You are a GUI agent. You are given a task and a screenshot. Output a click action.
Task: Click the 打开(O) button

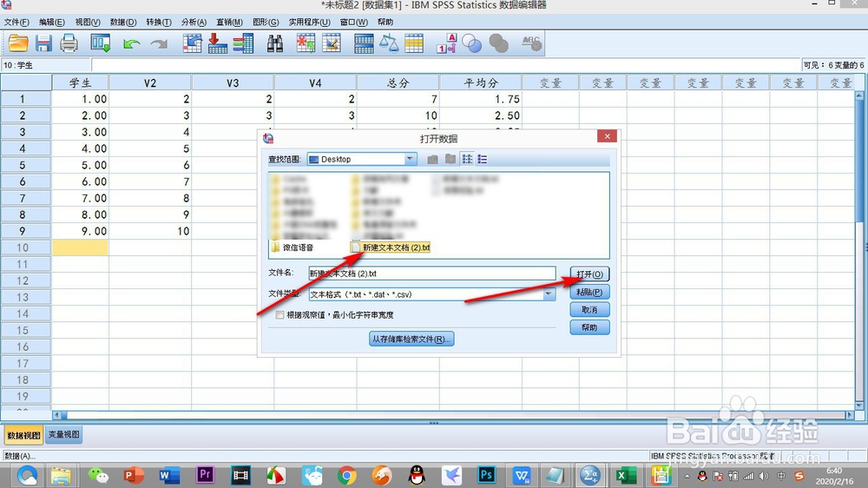pos(589,274)
